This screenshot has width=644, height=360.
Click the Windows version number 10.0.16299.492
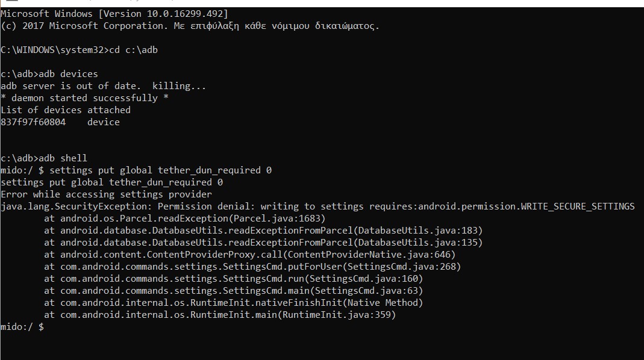tap(184, 13)
